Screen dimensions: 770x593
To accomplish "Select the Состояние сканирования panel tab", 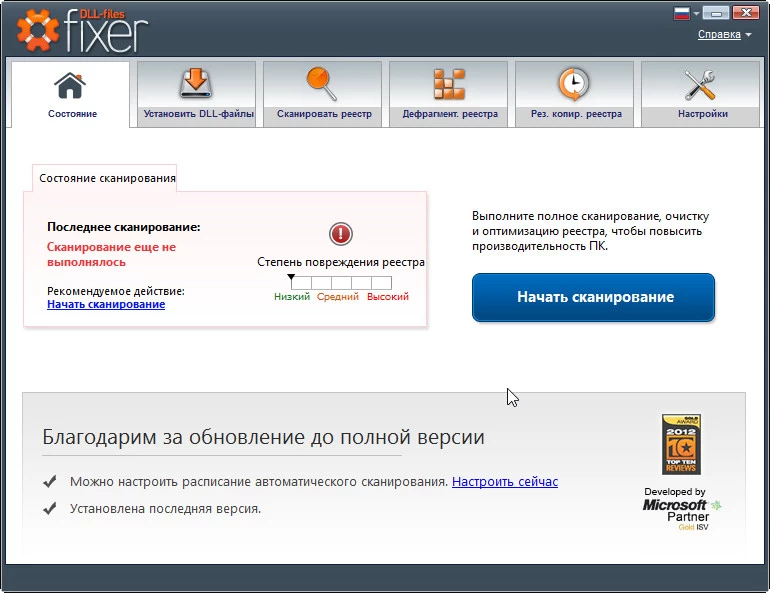I will pos(107,179).
